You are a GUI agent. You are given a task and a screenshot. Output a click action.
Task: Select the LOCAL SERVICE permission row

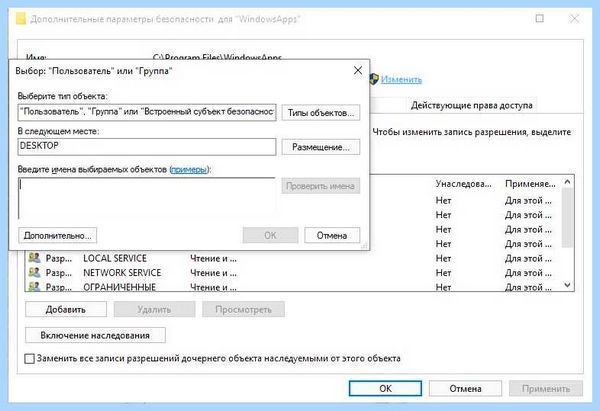point(293,258)
